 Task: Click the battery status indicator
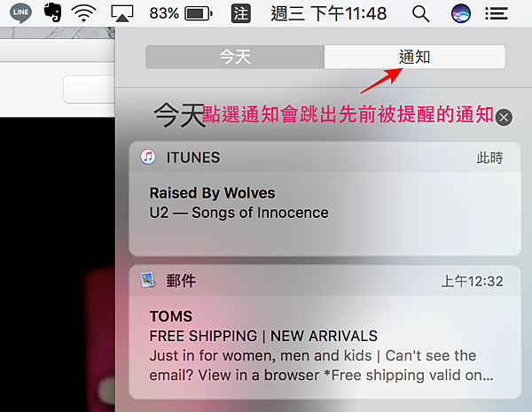(x=181, y=13)
